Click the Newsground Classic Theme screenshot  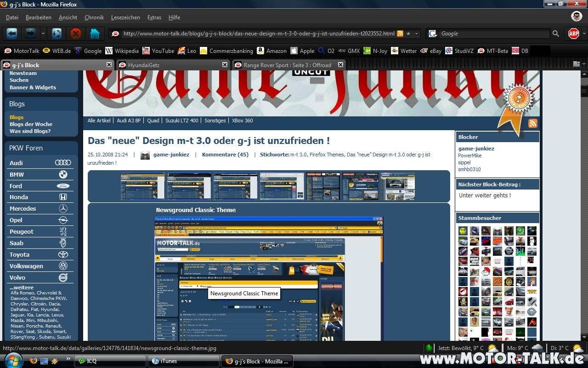pyautogui.click(x=269, y=278)
